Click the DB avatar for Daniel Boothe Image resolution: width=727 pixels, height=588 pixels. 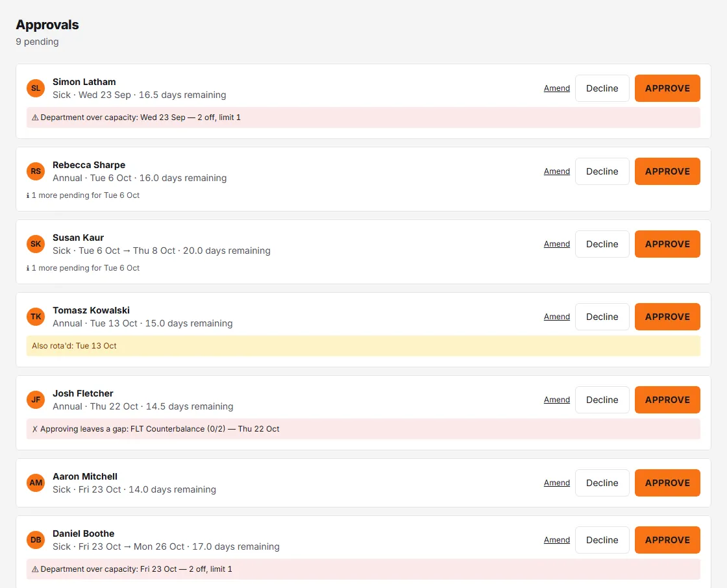tap(36, 540)
